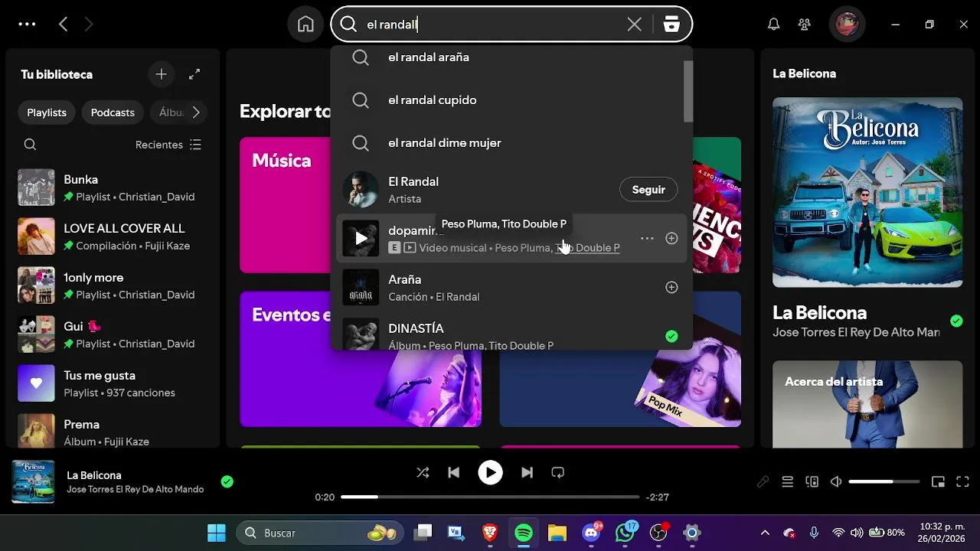The width and height of the screenshot is (980, 551).
Task: Open the three-dot app menu
Action: [27, 24]
